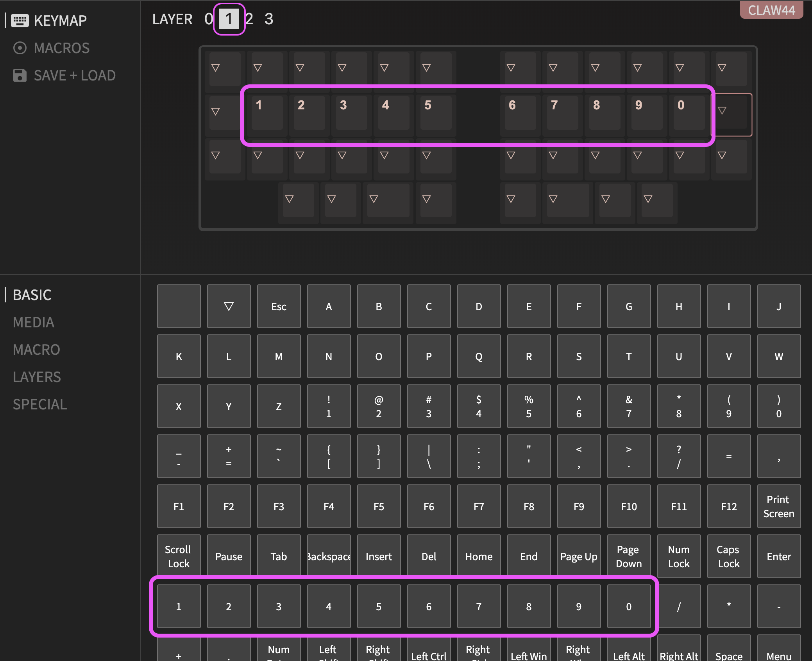812x661 pixels.
Task: Click the highlighted transparent key right of 0
Action: 731,114
